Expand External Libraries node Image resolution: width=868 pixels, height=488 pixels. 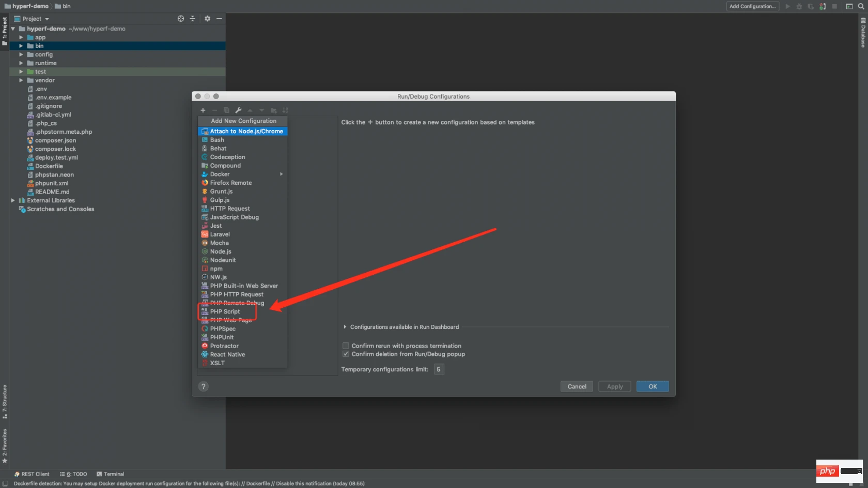pos(13,200)
